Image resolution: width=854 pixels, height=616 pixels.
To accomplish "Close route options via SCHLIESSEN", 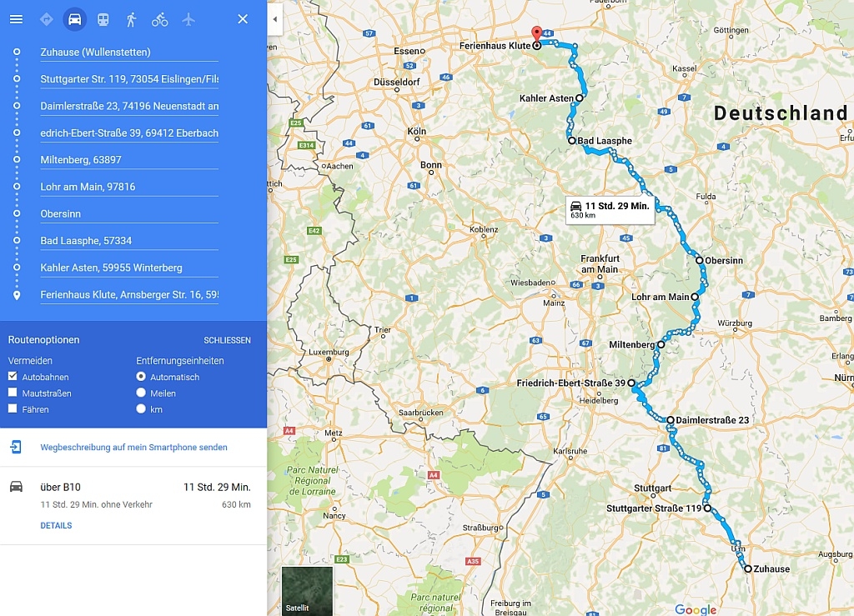I will [x=227, y=340].
